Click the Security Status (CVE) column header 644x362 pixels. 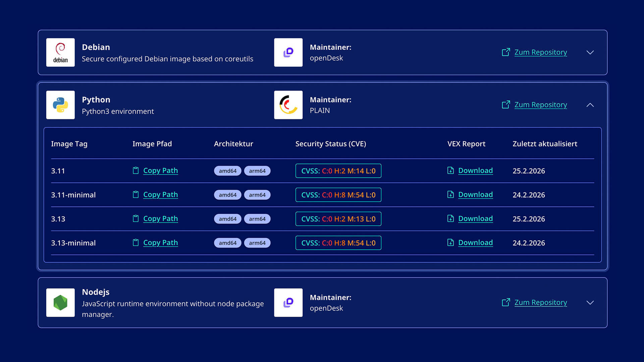(x=330, y=144)
